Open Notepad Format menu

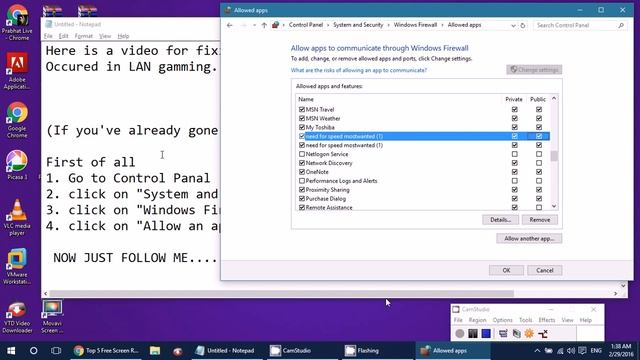point(84,36)
